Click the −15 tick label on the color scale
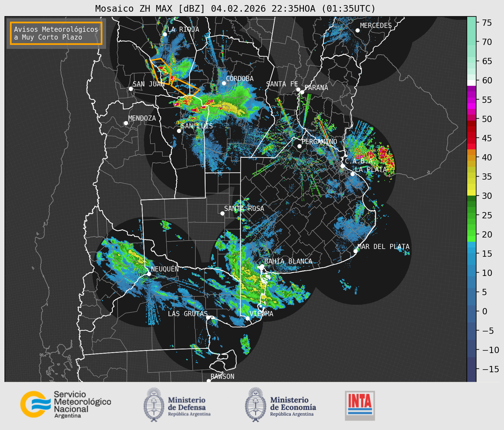The width and height of the screenshot is (504, 430). click(490, 369)
